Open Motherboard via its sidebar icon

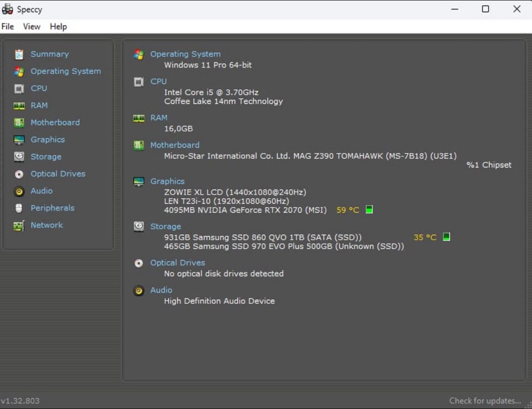[x=19, y=122]
